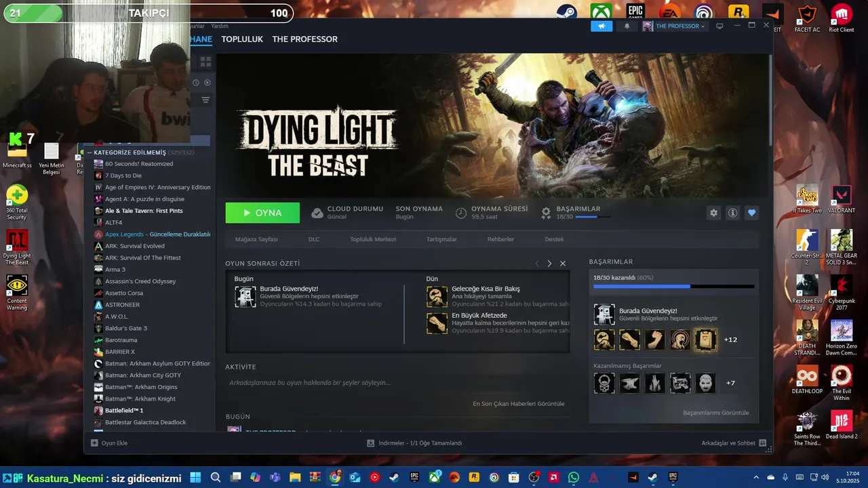
Task: Toggle the blue favorite heart icon
Action: coord(751,213)
